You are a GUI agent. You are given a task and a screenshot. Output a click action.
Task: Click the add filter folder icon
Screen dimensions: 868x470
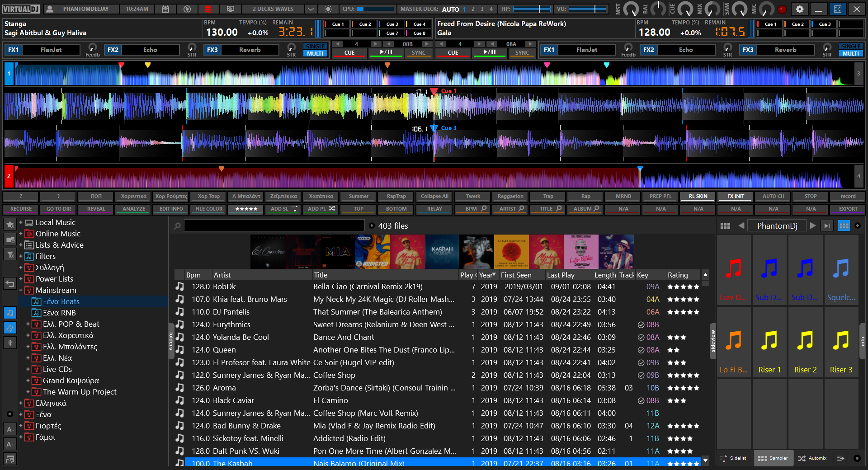[x=10, y=254]
